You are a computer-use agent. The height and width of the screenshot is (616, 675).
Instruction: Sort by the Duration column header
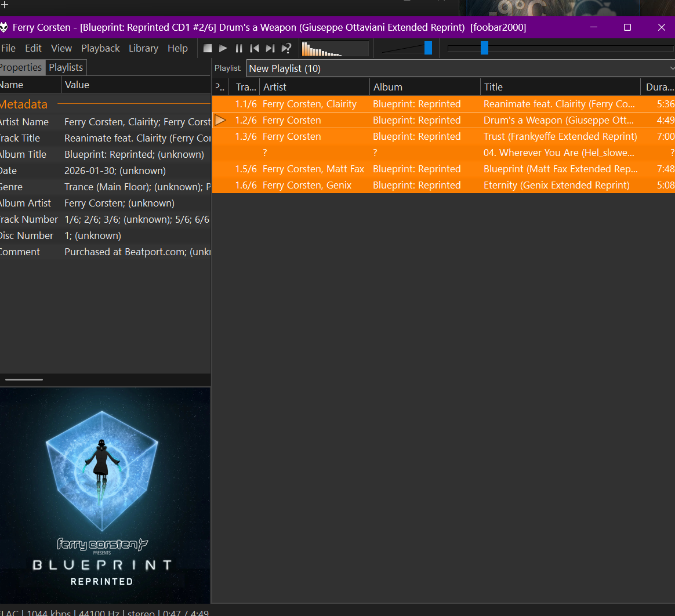point(658,87)
